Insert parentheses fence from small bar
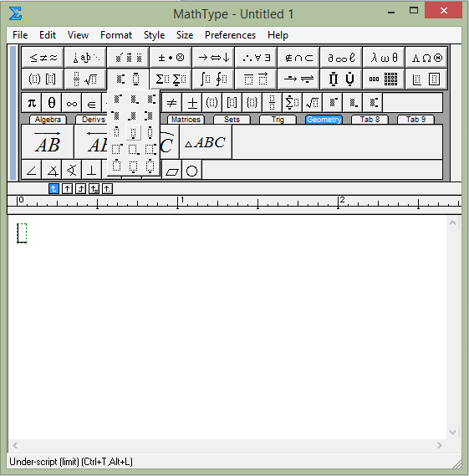 [x=212, y=103]
